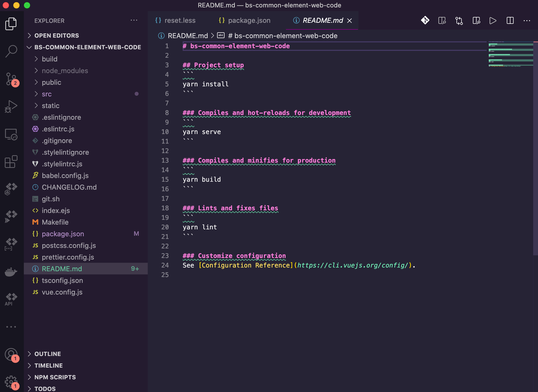Expand the node_modules folder
The width and height of the screenshot is (538, 392).
point(86,70)
